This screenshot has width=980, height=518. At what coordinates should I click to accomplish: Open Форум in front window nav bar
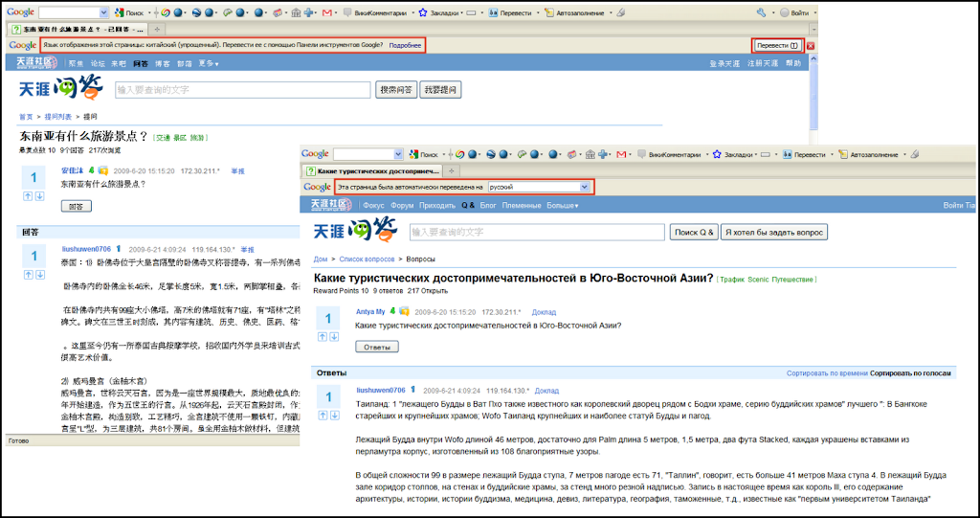click(x=402, y=205)
